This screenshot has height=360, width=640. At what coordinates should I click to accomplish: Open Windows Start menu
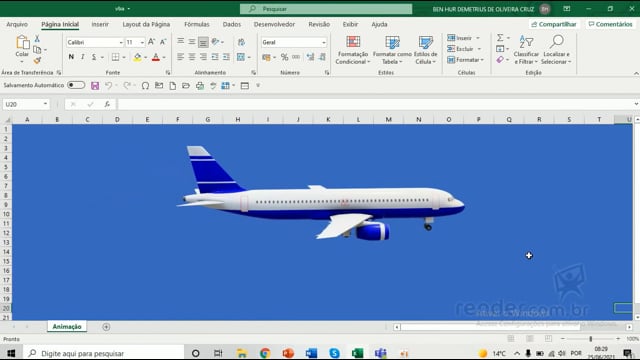[11, 353]
